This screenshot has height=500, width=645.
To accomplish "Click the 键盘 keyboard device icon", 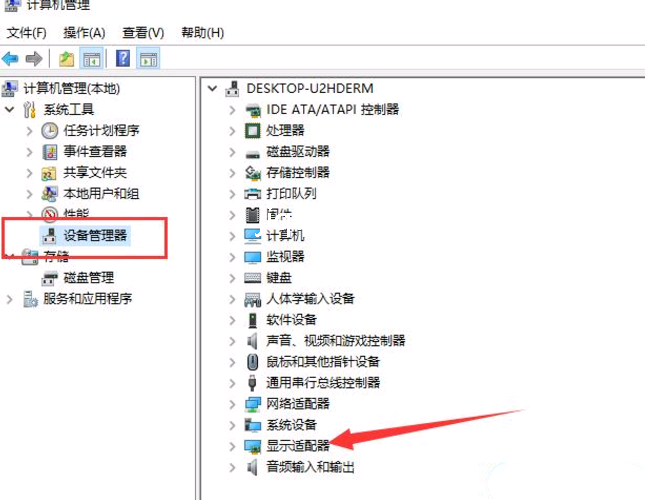I will pos(253,278).
